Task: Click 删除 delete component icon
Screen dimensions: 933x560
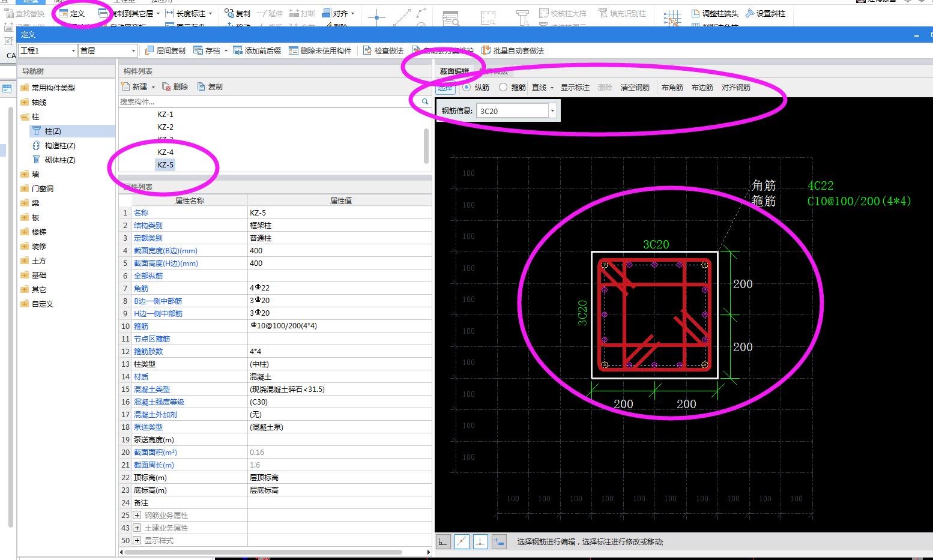Action: 166,87
